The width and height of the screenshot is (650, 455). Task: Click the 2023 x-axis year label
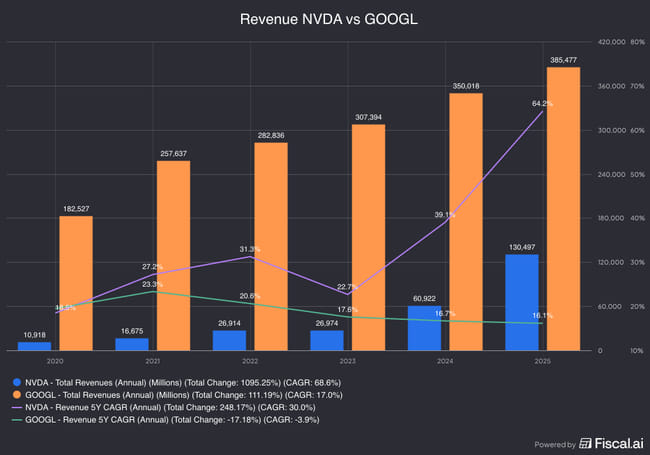click(x=347, y=360)
